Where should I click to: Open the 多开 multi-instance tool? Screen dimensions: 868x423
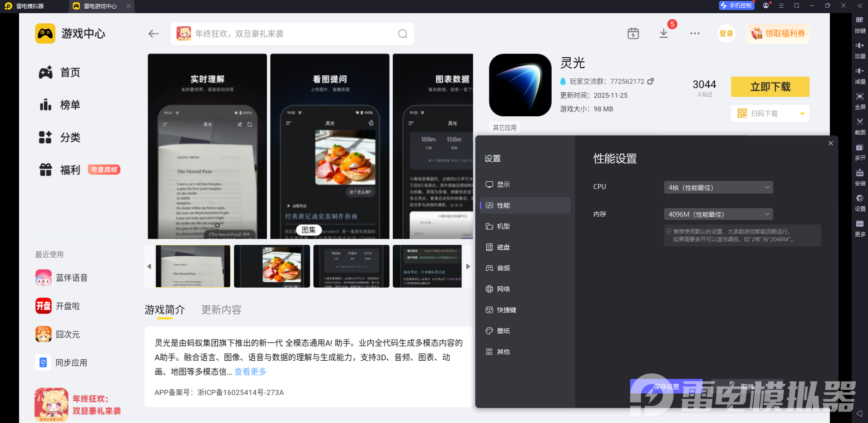point(860,152)
